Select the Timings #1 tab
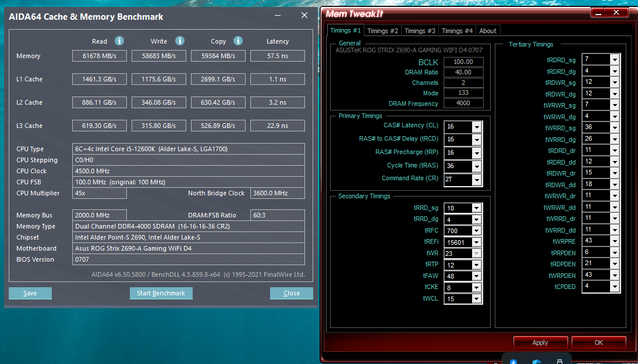 [x=345, y=30]
